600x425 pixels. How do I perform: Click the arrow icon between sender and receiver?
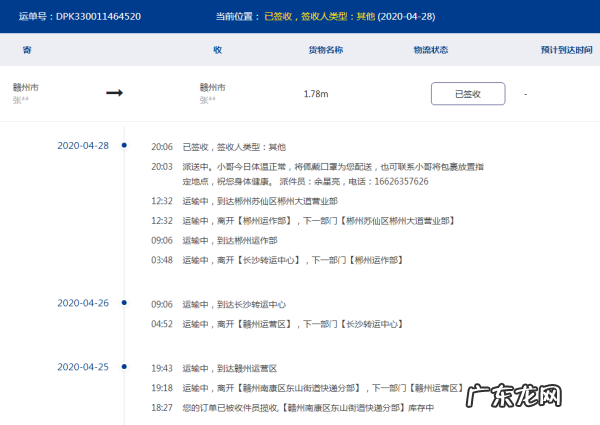click(114, 93)
